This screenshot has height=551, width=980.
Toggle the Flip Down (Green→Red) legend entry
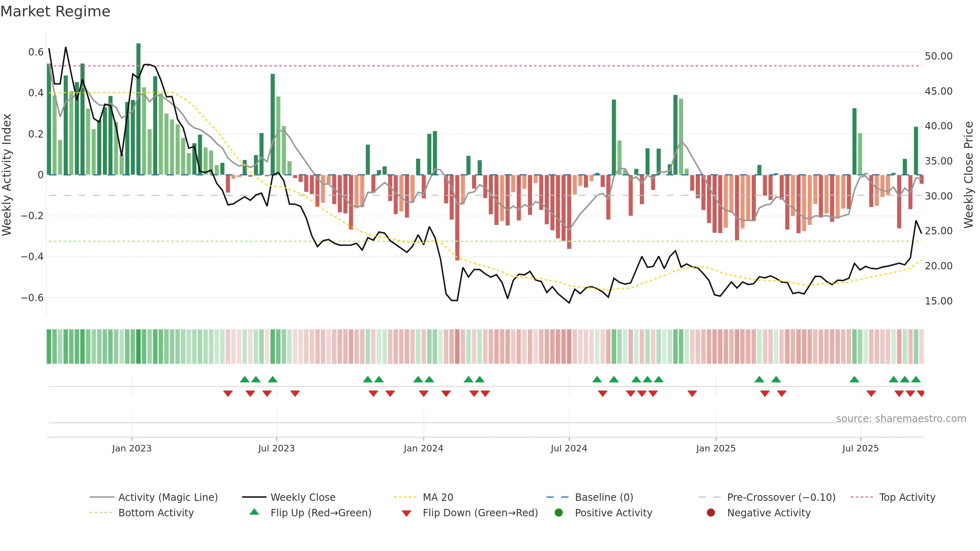coord(470,513)
